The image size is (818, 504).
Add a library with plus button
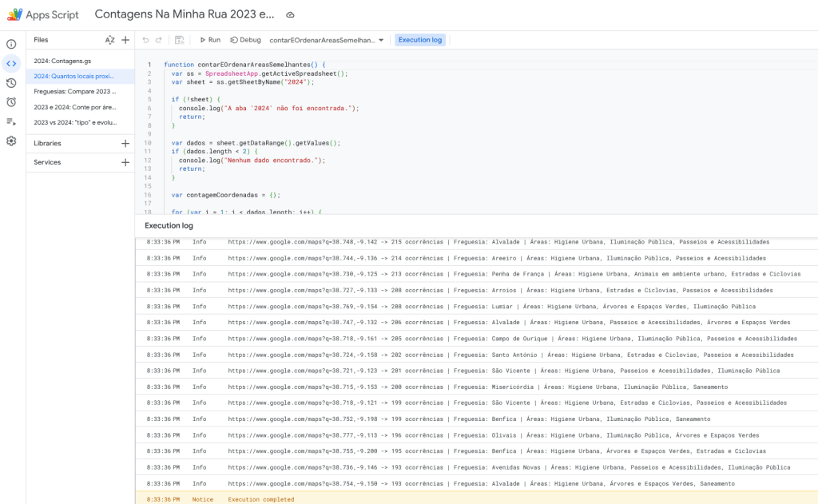click(125, 144)
